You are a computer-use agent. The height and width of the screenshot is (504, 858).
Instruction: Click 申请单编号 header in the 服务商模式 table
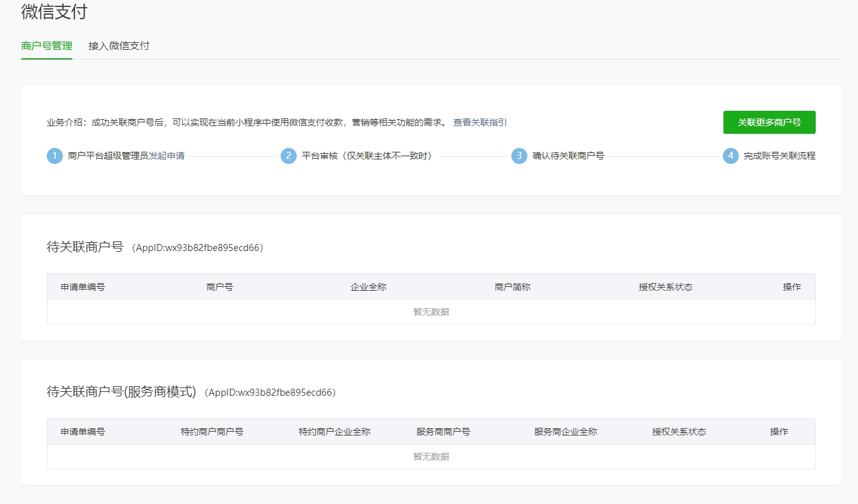pyautogui.click(x=83, y=432)
